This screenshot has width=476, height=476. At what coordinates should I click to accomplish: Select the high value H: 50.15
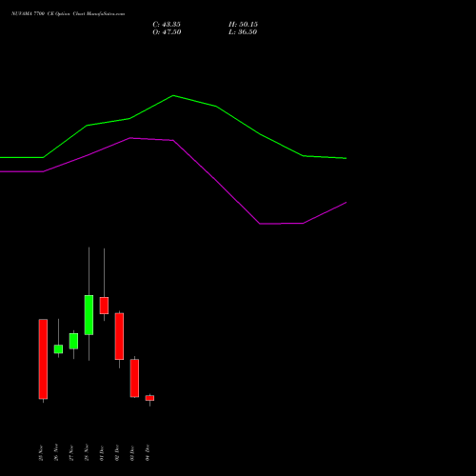[x=243, y=25]
